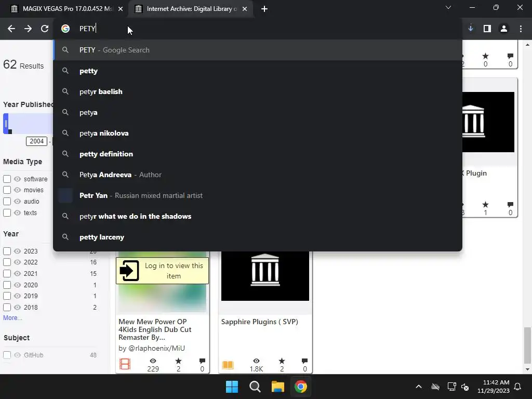The height and width of the screenshot is (399, 532).
Task: Check the 2018 year filter box
Action: (7, 308)
